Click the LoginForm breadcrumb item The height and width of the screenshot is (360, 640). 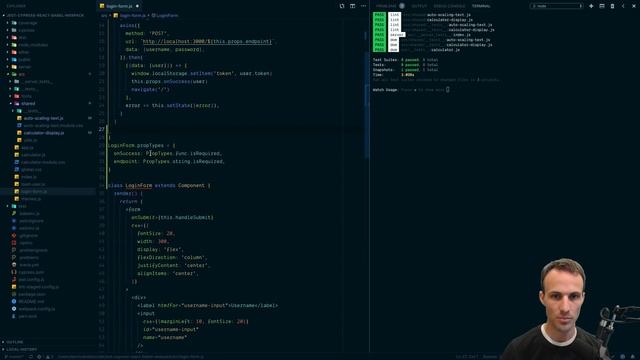(165, 15)
